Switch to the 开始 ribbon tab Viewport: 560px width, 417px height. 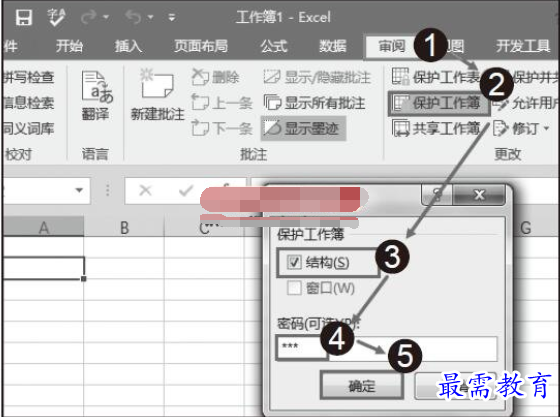[x=69, y=46]
